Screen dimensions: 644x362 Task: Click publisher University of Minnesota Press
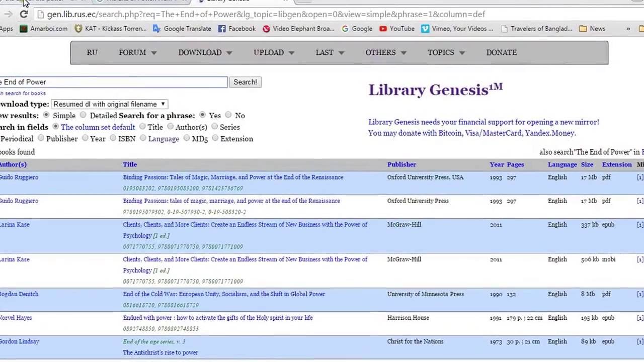(x=426, y=294)
